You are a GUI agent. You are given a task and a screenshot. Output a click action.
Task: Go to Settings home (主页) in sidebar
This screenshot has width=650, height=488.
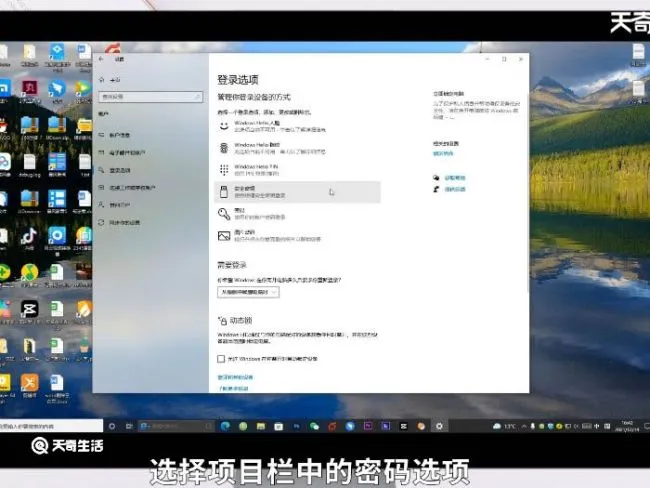pyautogui.click(x=110, y=80)
